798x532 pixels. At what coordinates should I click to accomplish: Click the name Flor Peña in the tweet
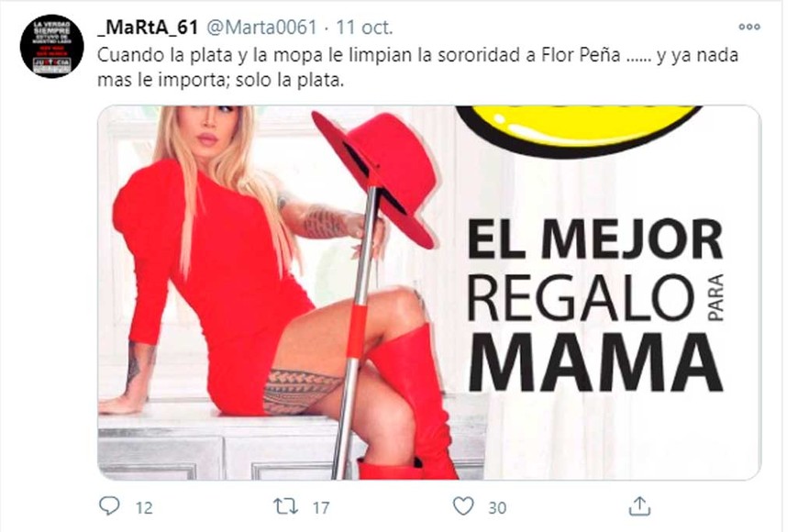581,55
